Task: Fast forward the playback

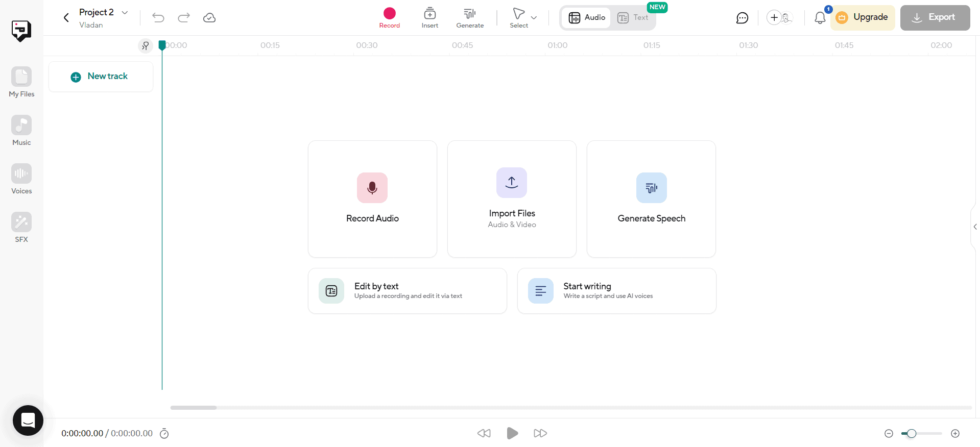Action: click(540, 433)
